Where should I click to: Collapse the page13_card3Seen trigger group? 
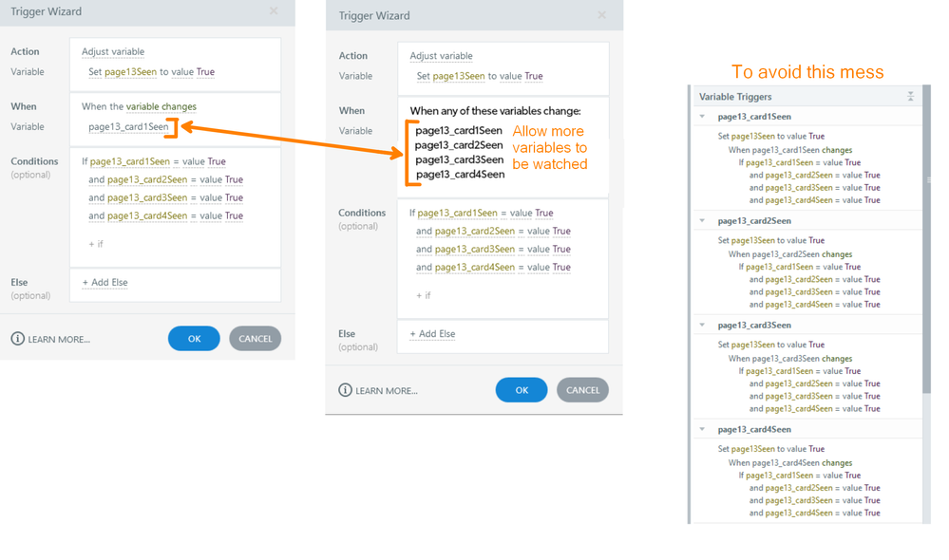tap(703, 326)
